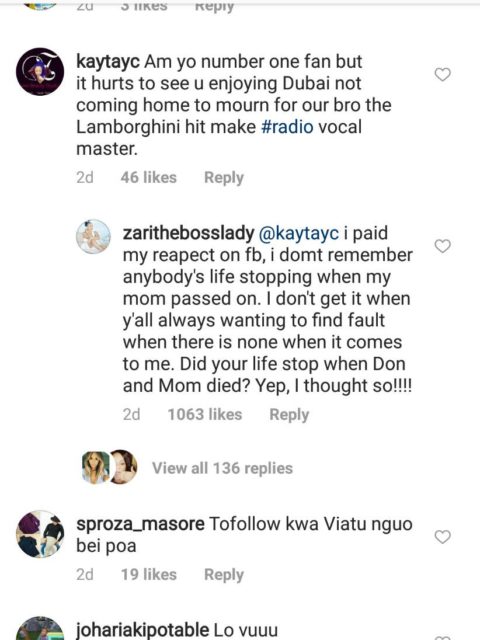Like sproza_masore's comment using the heart
This screenshot has width=480, height=640.
[x=442, y=537]
